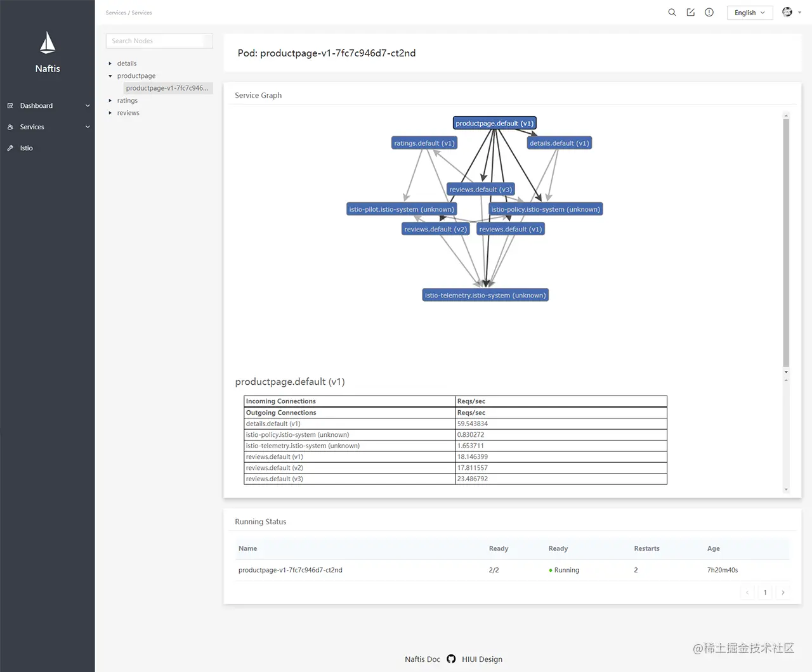Select reviews.default (v1) graph node
The height and width of the screenshot is (672, 812).
click(511, 229)
